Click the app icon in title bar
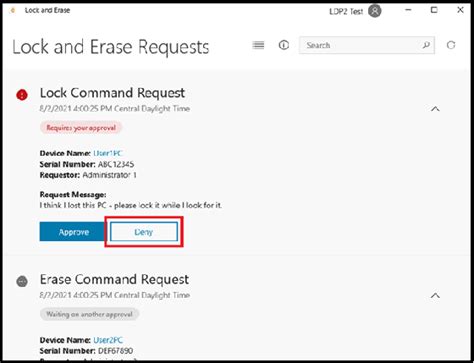This screenshot has width=474, height=363. tap(13, 10)
